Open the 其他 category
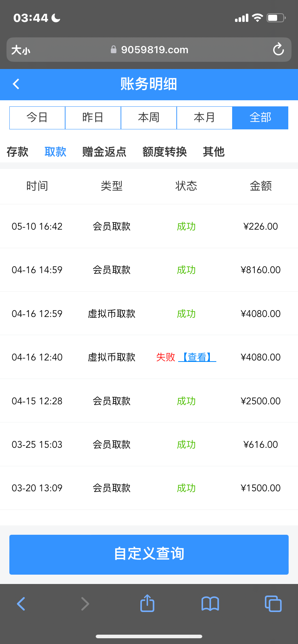The width and height of the screenshot is (298, 644). point(213,152)
